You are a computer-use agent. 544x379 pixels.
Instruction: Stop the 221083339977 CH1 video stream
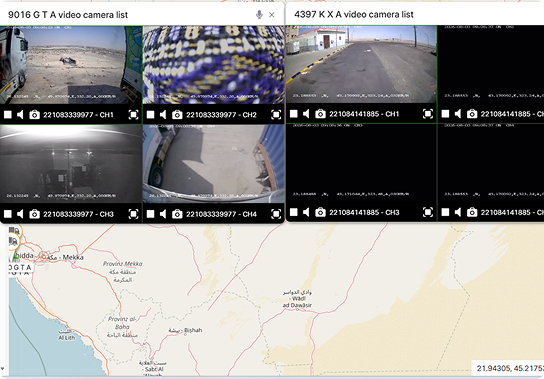pos(8,115)
